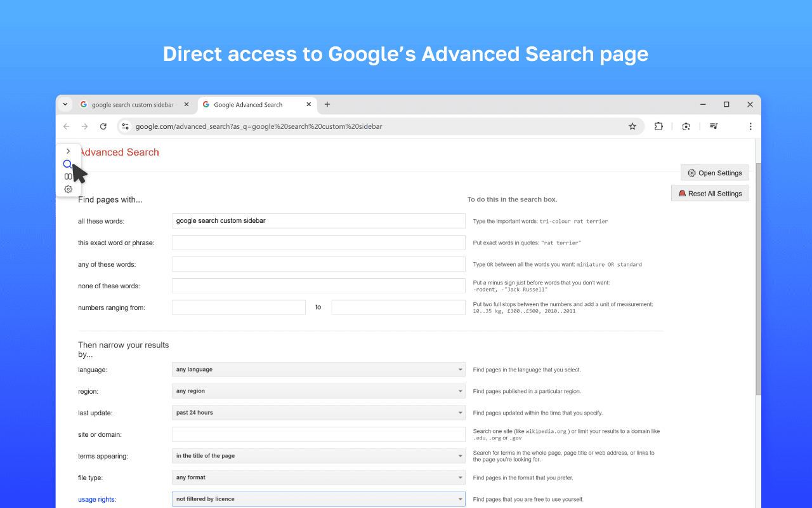Click the Google Lens screenshot icon

click(x=686, y=126)
